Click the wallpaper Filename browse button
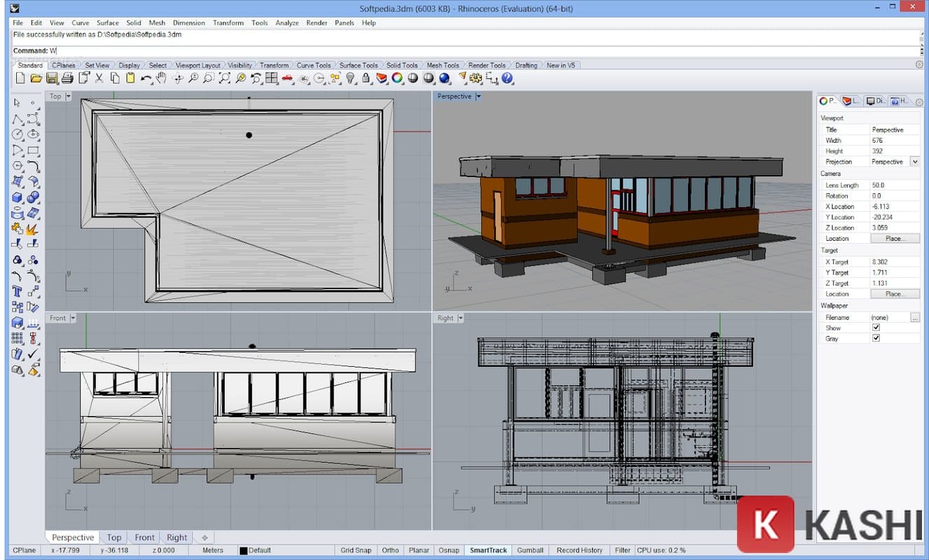 coord(915,318)
